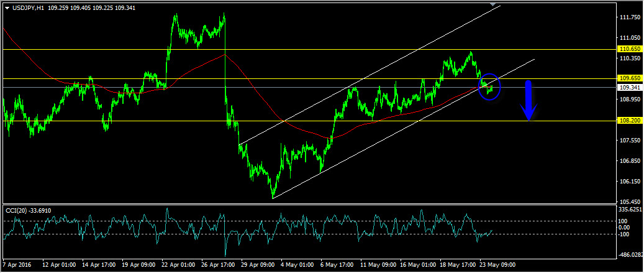
Task: Click the 108.950 price scale label
Action: coord(629,99)
